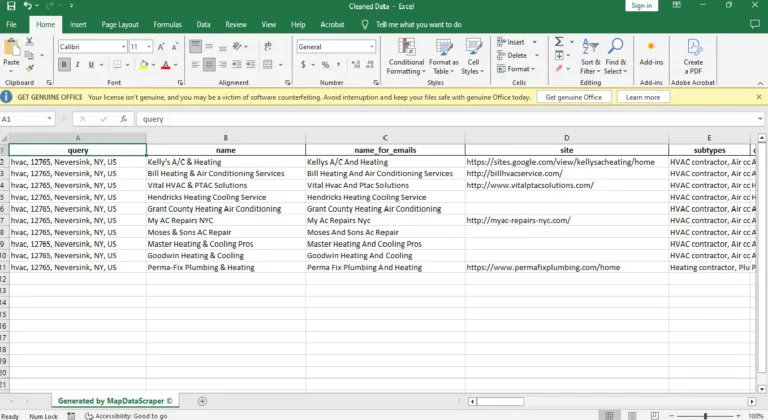Expand the Delete cells dropdown arrow
This screenshot has height=420, width=768.
[537, 55]
